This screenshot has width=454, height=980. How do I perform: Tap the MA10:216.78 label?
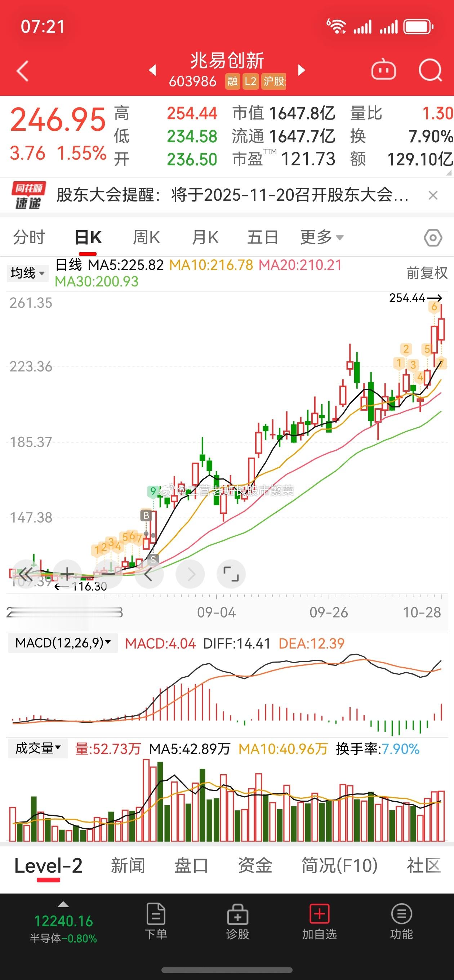click(x=211, y=265)
